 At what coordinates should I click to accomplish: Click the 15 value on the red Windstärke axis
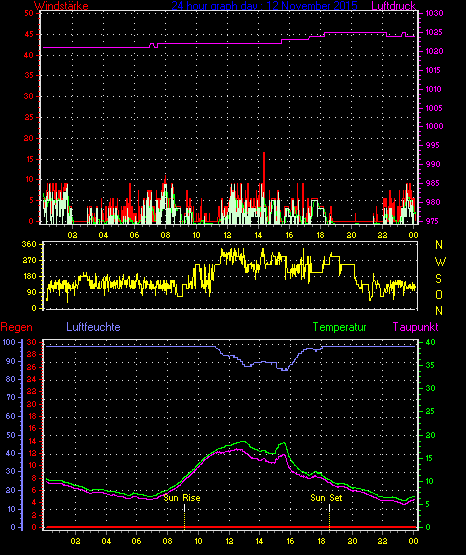tap(29, 159)
